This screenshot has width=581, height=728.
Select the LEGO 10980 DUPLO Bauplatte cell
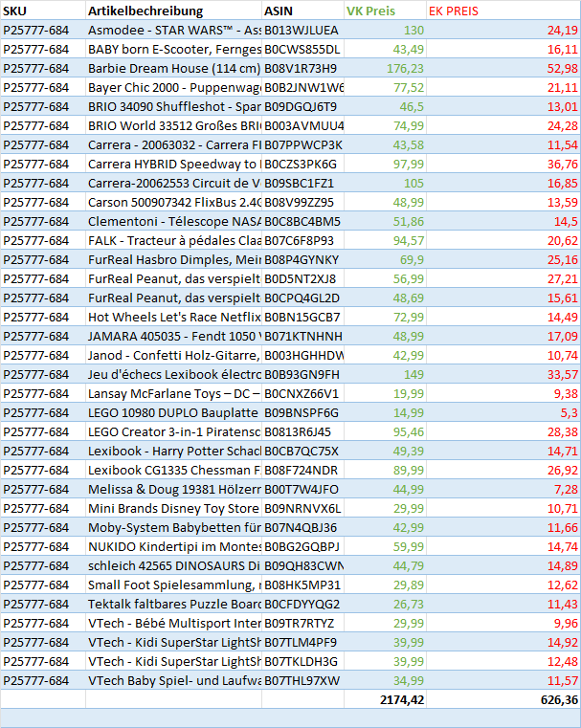(x=172, y=412)
